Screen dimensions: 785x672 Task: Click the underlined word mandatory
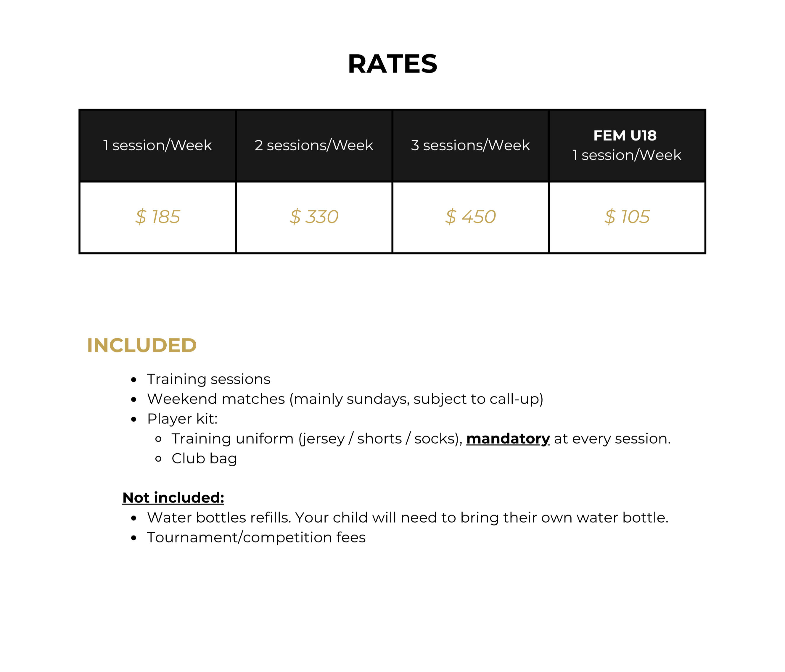click(x=508, y=439)
